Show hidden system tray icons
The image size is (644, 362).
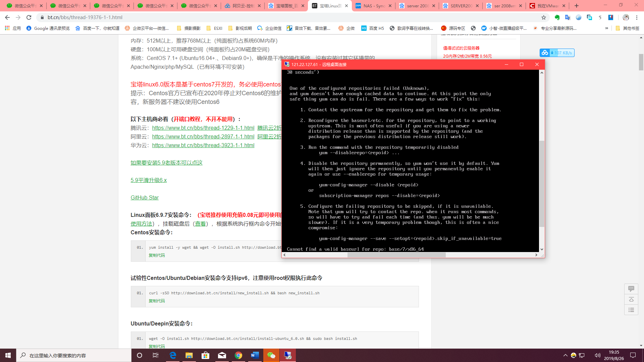pyautogui.click(x=565, y=355)
